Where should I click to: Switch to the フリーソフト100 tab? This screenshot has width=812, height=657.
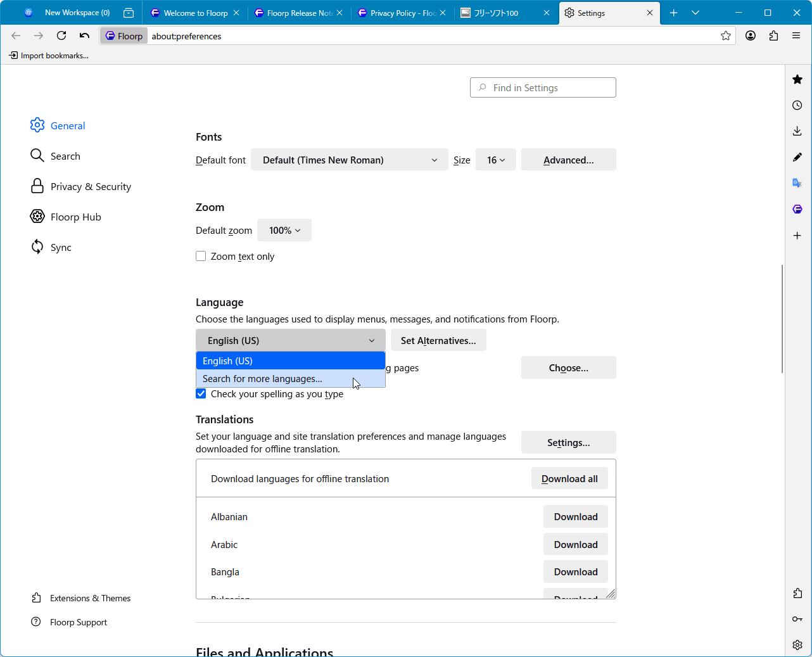point(506,13)
